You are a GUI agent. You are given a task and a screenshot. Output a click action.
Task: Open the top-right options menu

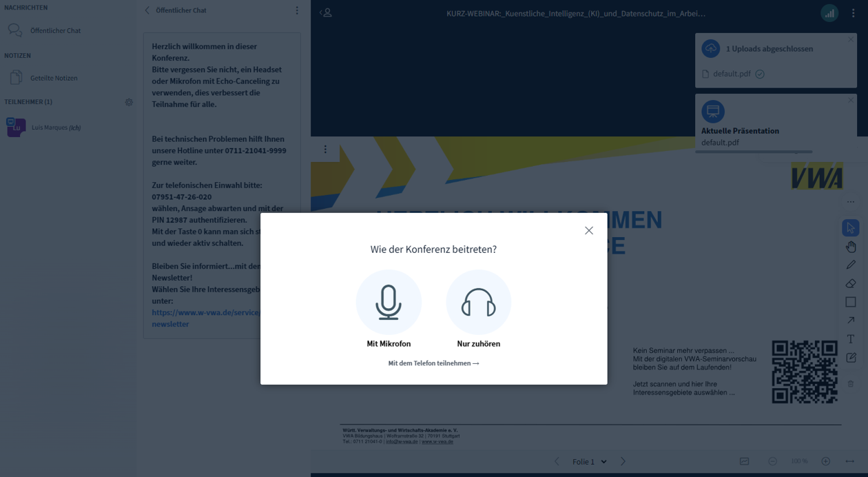[x=854, y=12]
